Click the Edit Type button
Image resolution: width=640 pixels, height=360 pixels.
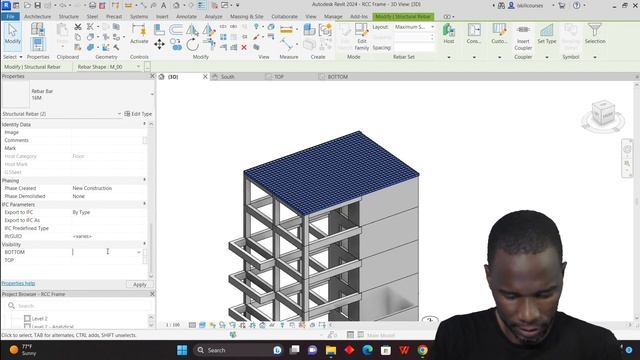[x=138, y=114]
